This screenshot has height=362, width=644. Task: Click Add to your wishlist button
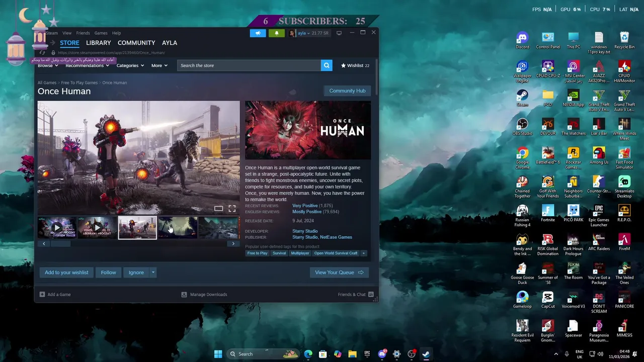tap(66, 273)
